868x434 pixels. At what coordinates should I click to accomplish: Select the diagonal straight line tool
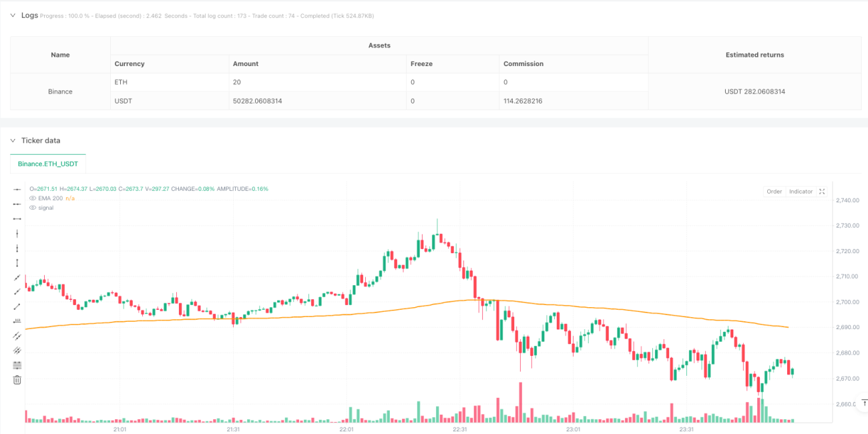(x=17, y=306)
